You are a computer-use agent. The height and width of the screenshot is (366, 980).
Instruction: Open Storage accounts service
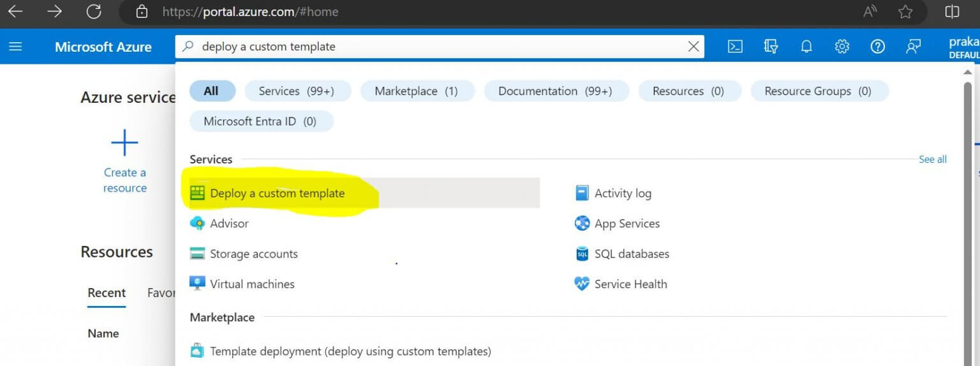click(x=253, y=254)
